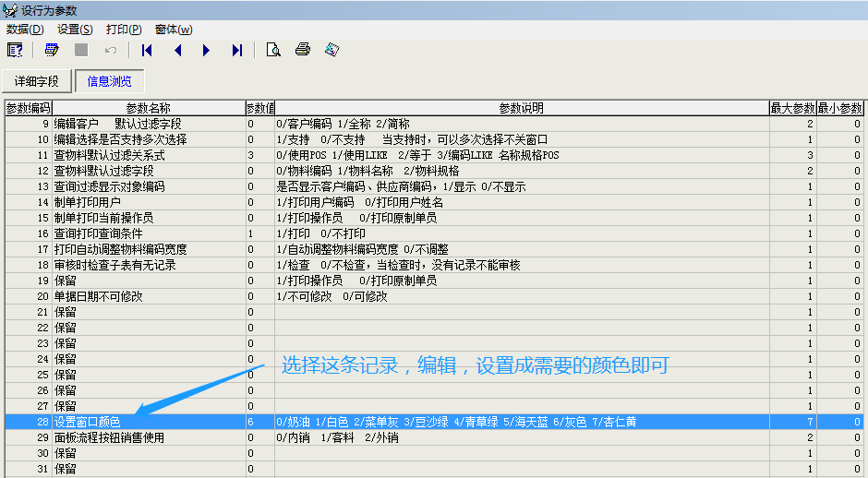Go to the next record
The height and width of the screenshot is (478, 868).
tap(206, 50)
